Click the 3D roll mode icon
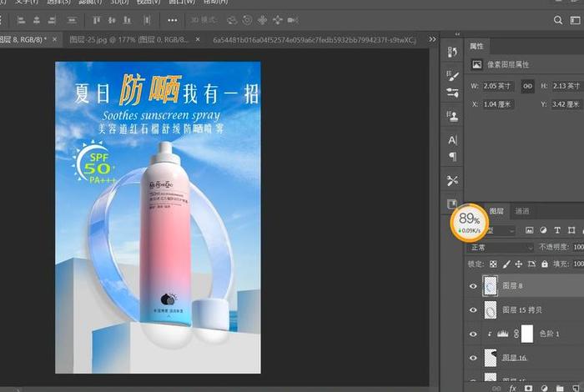The width and height of the screenshot is (584, 392). [247, 20]
